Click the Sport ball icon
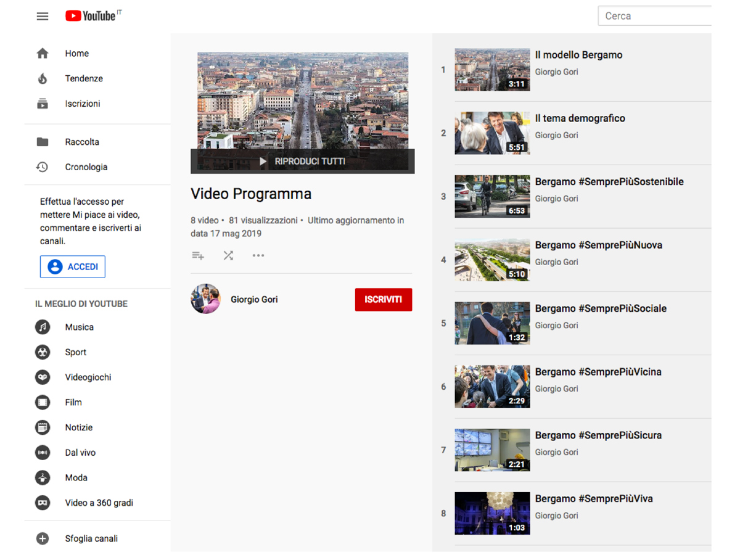 pyautogui.click(x=43, y=352)
